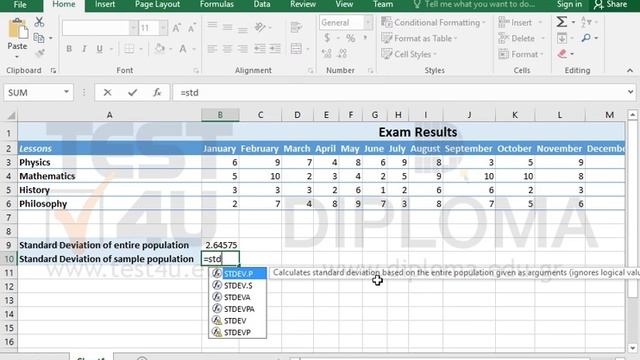Image resolution: width=640 pixels, height=360 pixels.
Task: Click the Find & Select magnifier icon
Action: (x=586, y=38)
